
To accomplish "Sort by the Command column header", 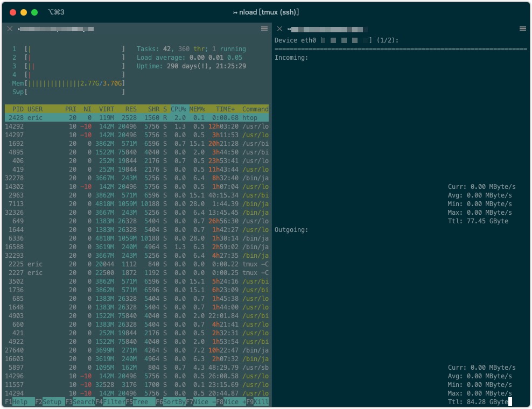I will pyautogui.click(x=255, y=109).
